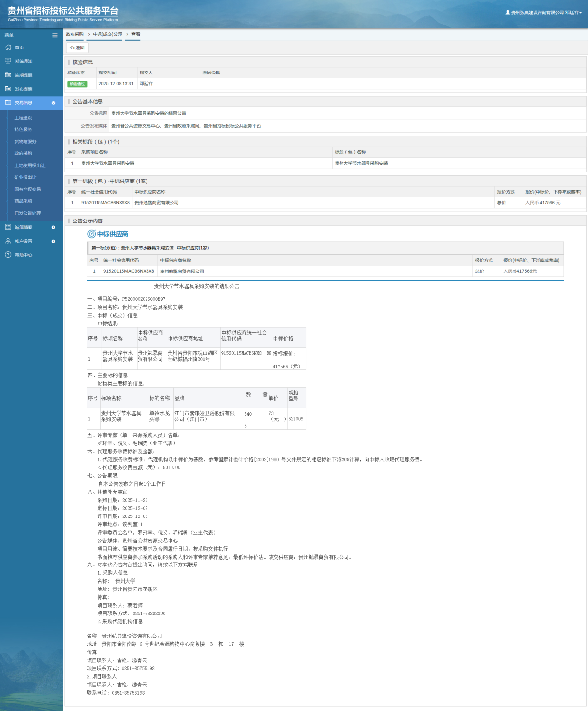The height and width of the screenshot is (711, 588).
Task: Click the 帐户设置 person icon
Action: point(8,241)
